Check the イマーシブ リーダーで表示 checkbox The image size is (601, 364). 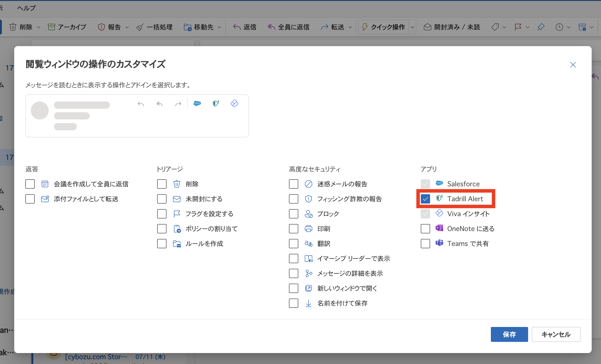click(x=293, y=258)
